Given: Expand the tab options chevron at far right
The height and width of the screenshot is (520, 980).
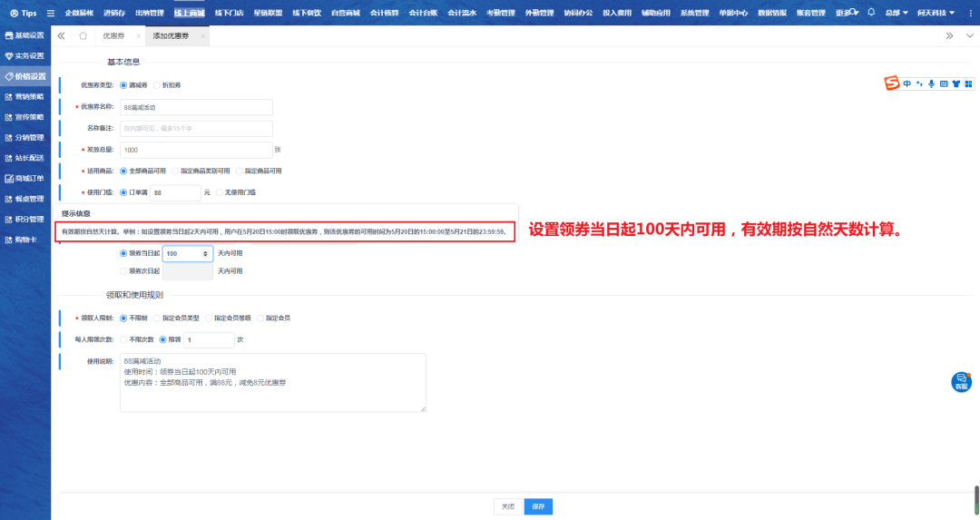Looking at the screenshot, I should point(967,35).
